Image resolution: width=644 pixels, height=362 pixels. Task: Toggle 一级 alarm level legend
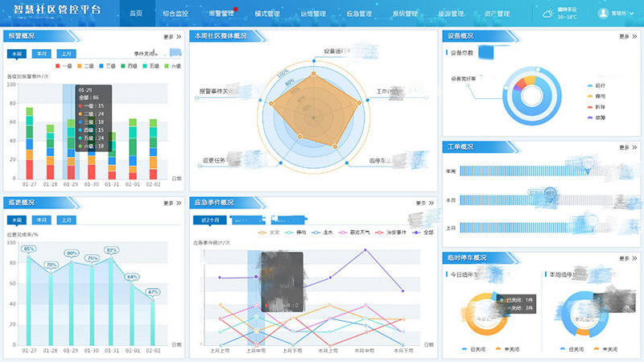point(64,66)
